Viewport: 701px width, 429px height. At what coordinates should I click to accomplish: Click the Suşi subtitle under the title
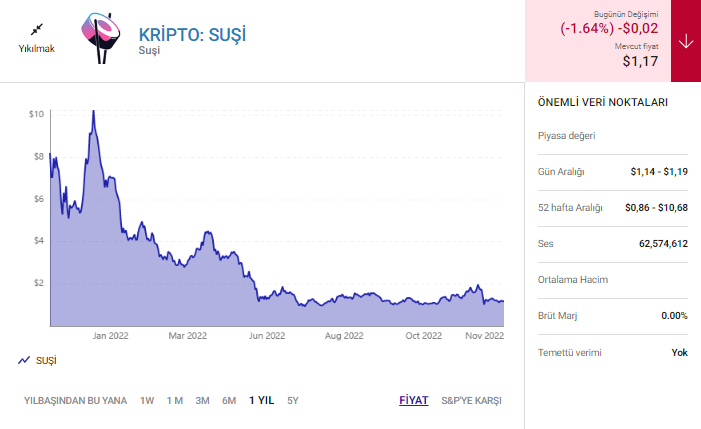pos(149,50)
